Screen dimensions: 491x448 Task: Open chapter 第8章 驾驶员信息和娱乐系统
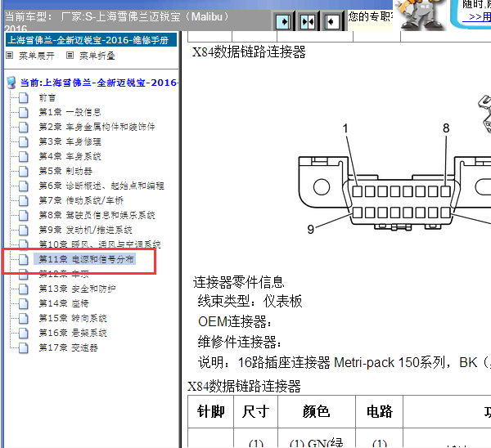click(97, 215)
